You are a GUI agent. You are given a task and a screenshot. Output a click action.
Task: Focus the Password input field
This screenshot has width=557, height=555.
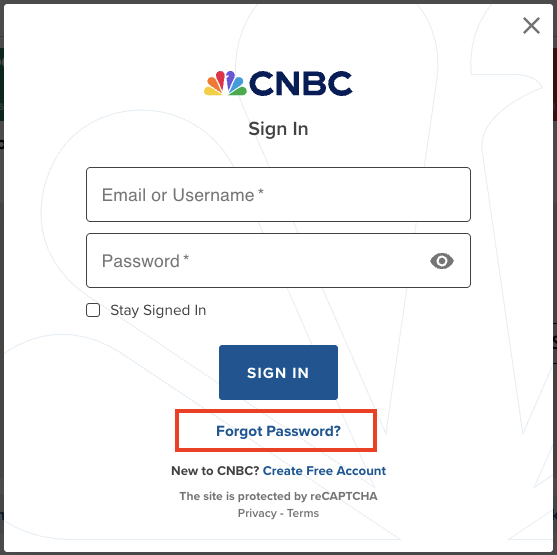pyautogui.click(x=278, y=261)
